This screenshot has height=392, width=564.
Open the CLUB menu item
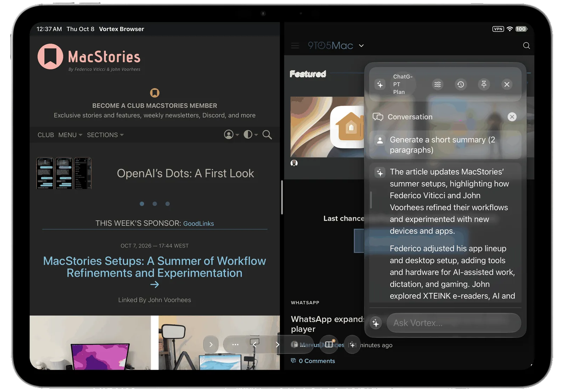point(46,135)
